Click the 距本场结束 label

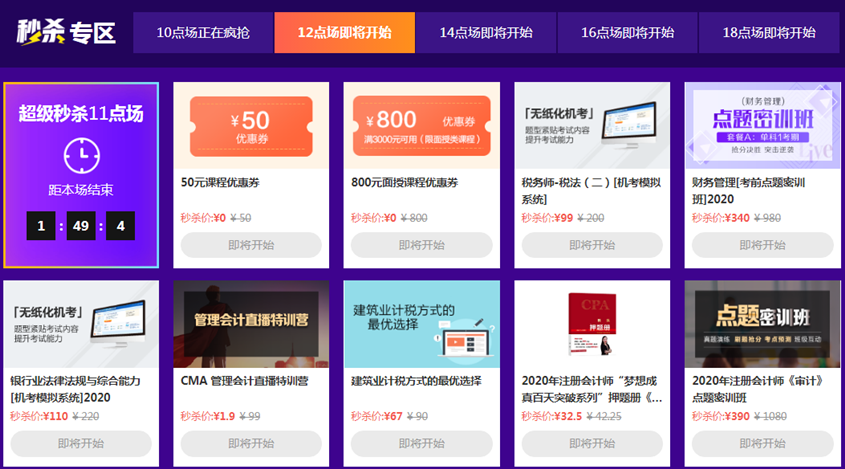pos(81,190)
